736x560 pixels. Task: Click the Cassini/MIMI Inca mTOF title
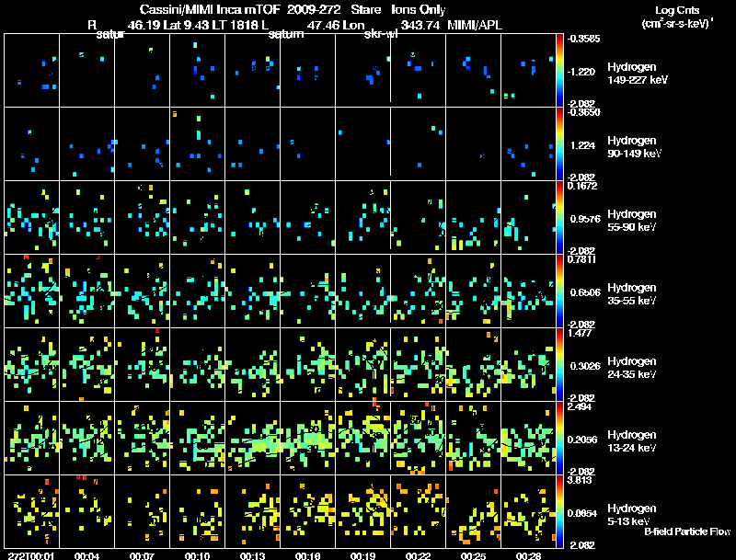(x=210, y=9)
